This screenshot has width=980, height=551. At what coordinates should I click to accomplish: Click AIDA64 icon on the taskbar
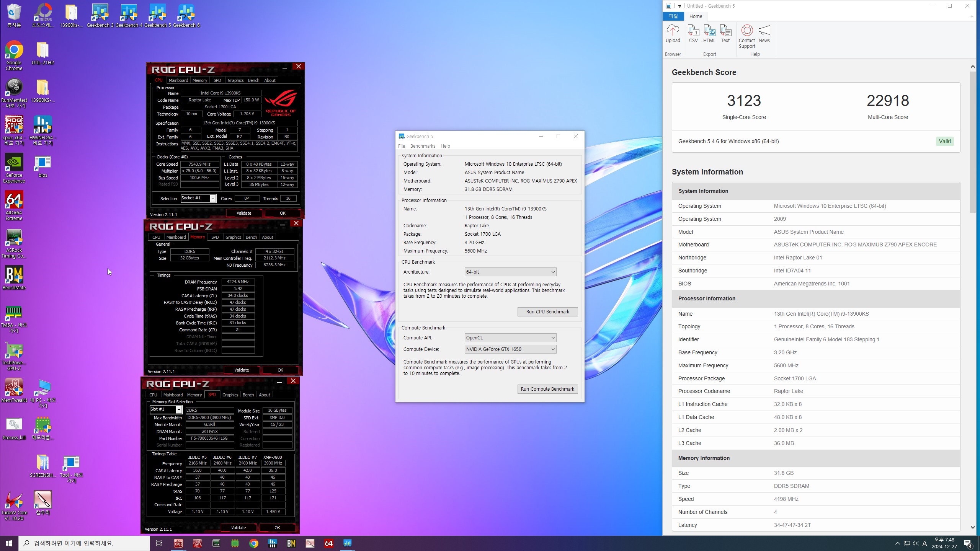(x=329, y=543)
